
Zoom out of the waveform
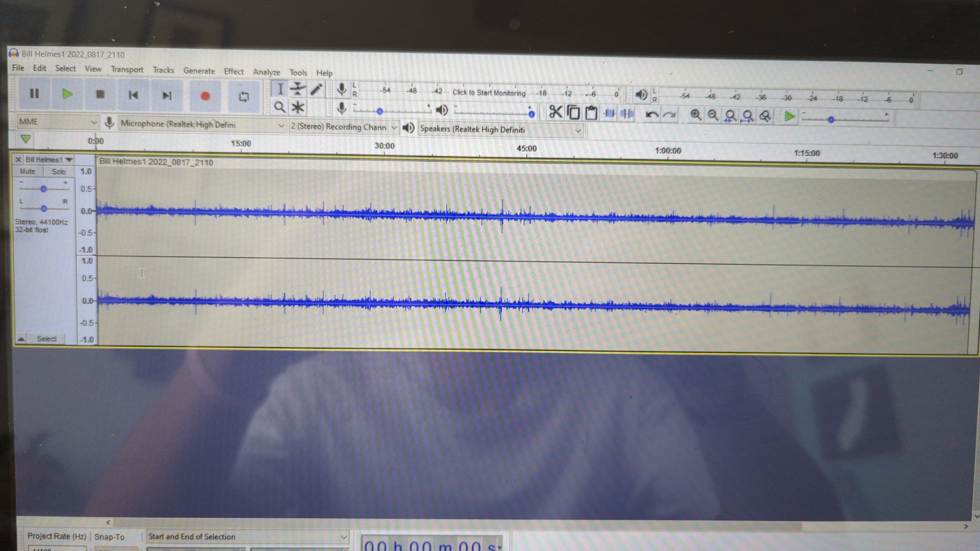point(713,116)
